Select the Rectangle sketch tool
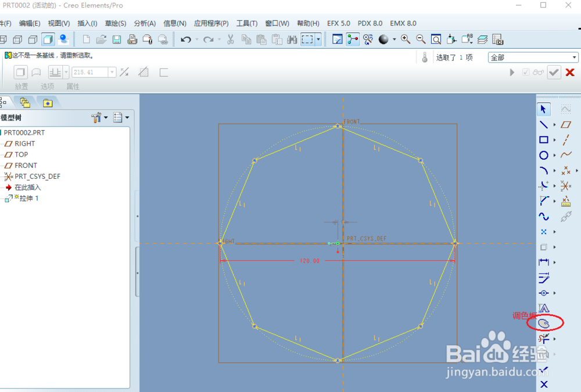581x392 pixels. tap(544, 140)
